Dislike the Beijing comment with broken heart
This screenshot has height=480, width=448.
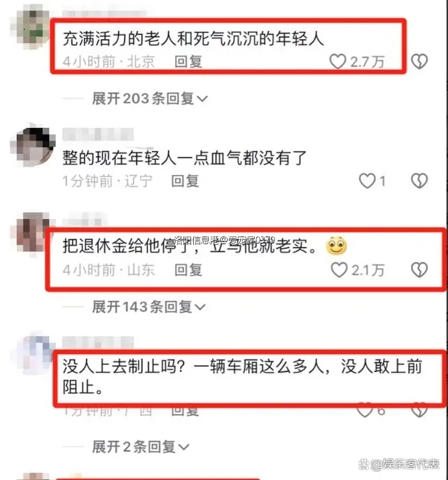tap(419, 62)
